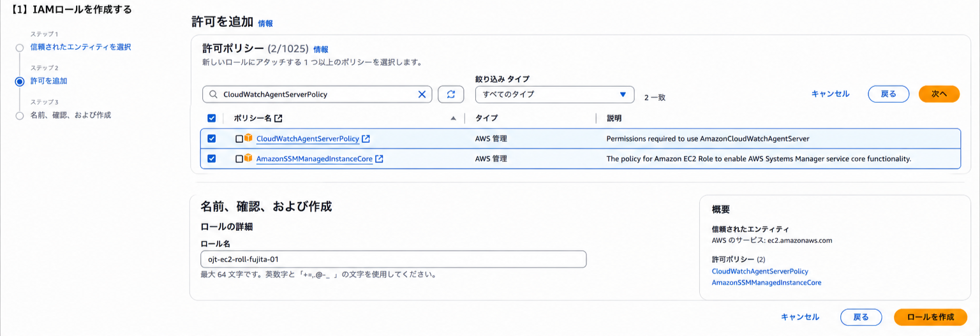Click the upper 戻る button
980x336 pixels.
[x=889, y=94]
